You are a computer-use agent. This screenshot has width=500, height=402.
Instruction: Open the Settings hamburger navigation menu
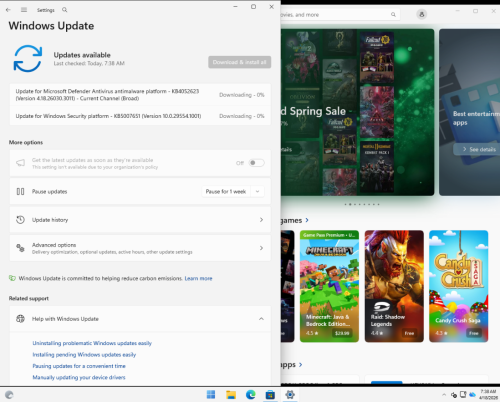pos(24,10)
